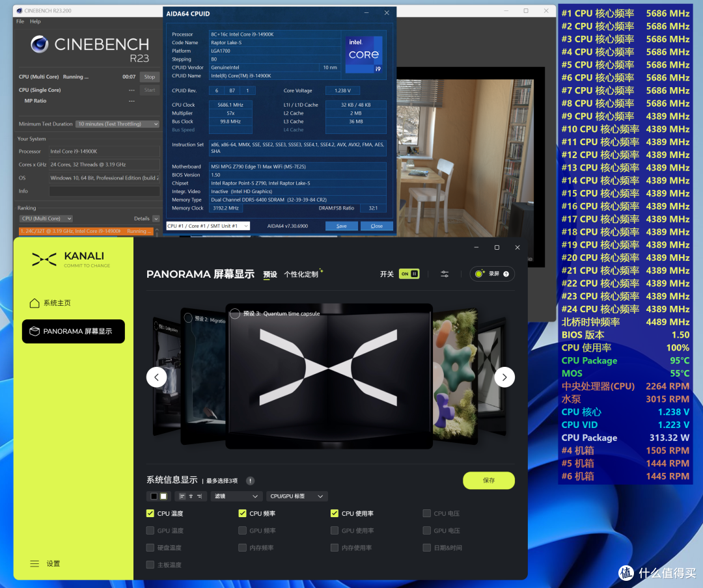
Task: Check the GPU 使用率 checkbox
Action: (335, 530)
